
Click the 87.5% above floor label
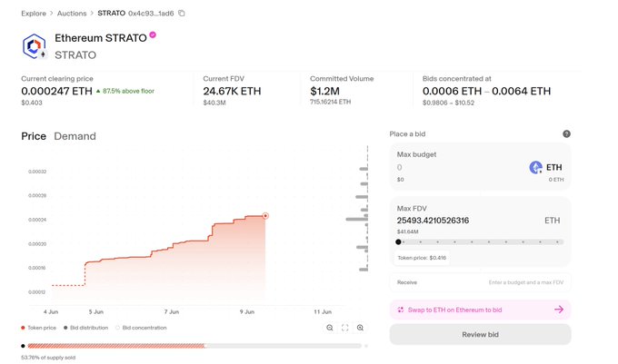click(125, 91)
